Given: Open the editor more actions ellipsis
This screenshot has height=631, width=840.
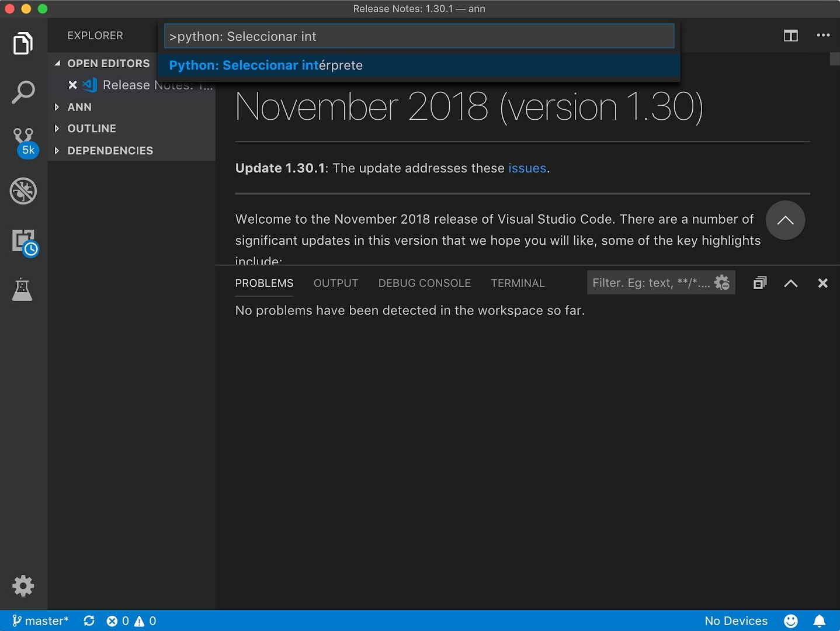Looking at the screenshot, I should [x=824, y=35].
